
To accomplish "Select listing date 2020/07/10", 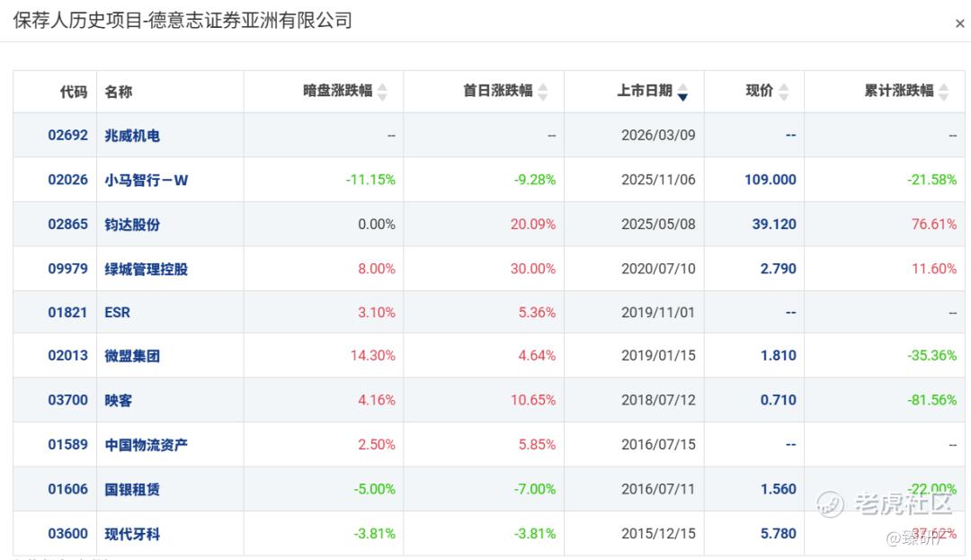I will (658, 269).
